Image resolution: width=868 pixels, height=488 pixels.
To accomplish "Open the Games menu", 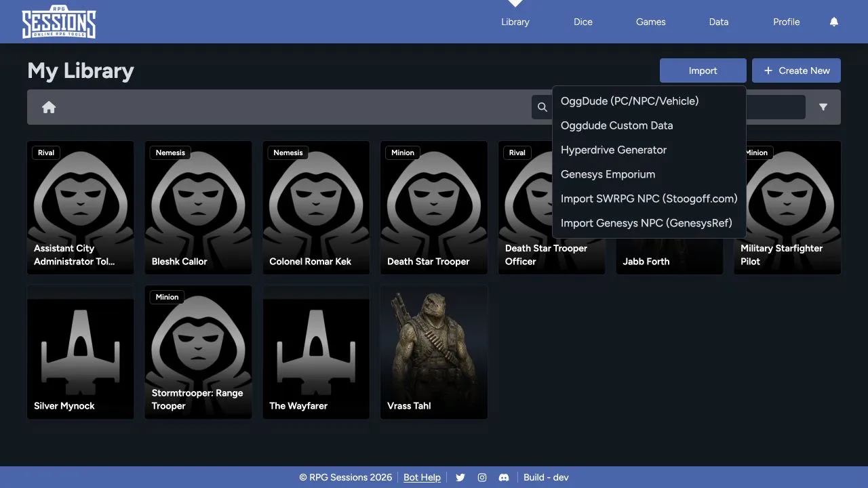I will (651, 22).
